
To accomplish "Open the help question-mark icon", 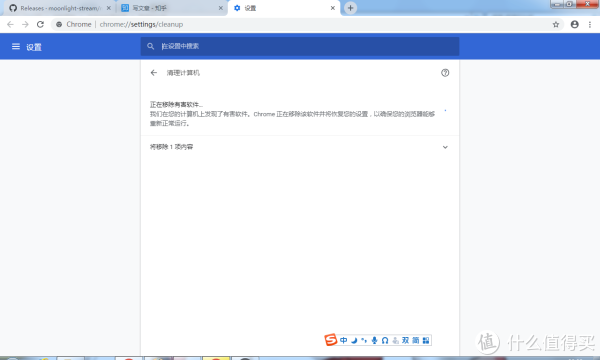I will (445, 73).
